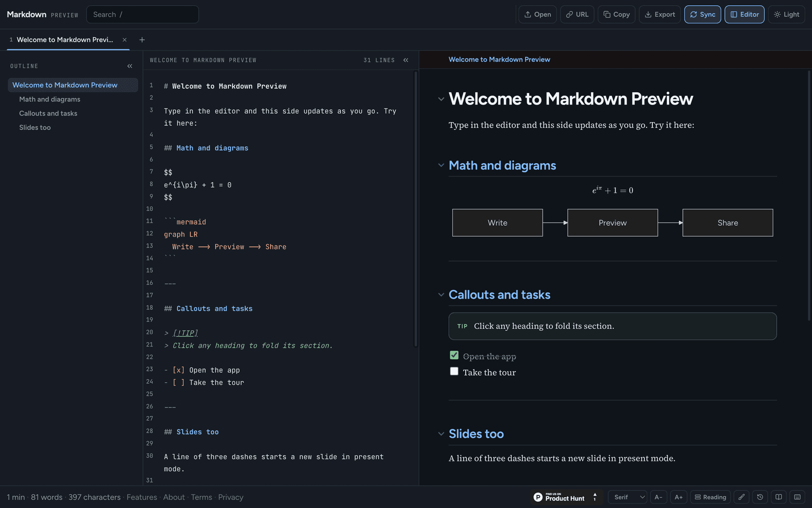This screenshot has width=812, height=508.
Task: Open the About link in footer
Action: click(174, 497)
